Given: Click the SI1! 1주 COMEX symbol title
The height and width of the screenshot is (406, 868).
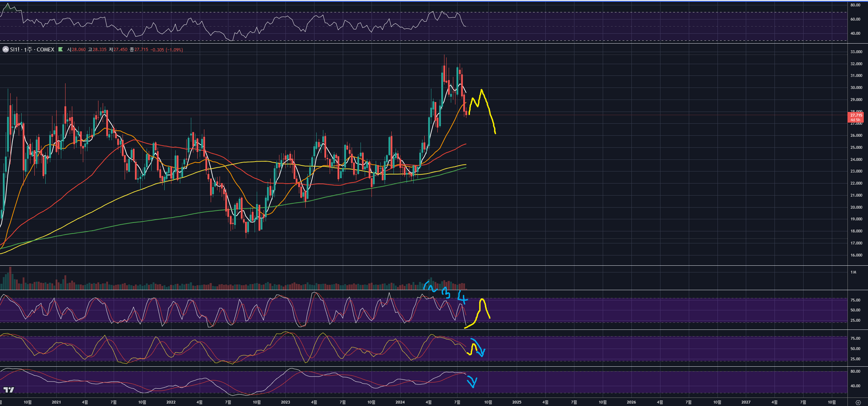Looking at the screenshot, I should tap(32, 50).
